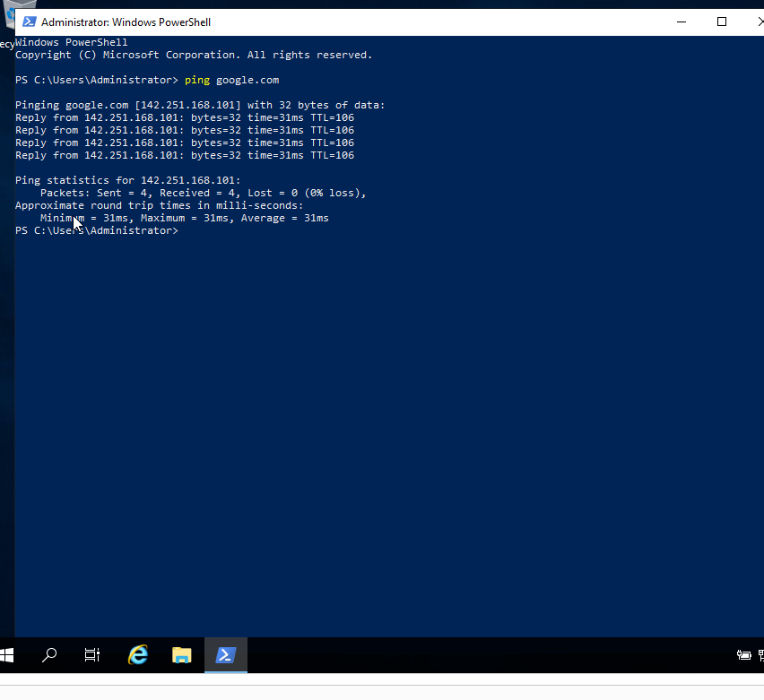764x700 pixels.
Task: Click the 'Packets: Sent = 4' line
Action: [203, 194]
